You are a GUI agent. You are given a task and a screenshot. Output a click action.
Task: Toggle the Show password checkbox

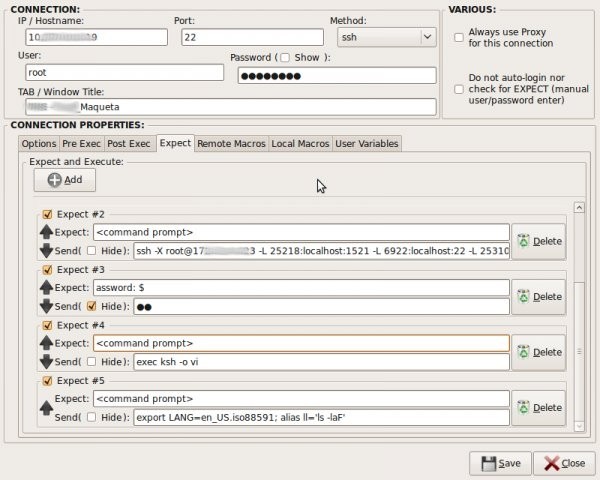coord(285,58)
